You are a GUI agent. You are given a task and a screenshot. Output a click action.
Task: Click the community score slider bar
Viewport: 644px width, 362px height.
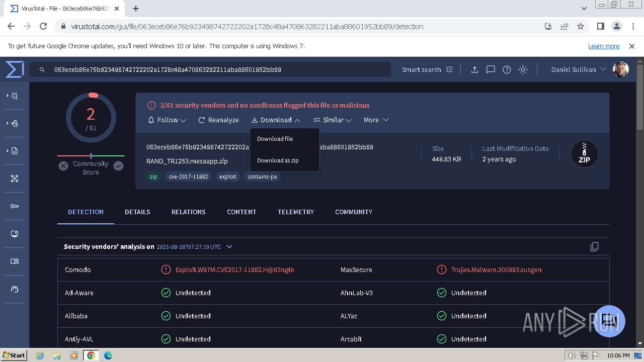click(x=91, y=156)
